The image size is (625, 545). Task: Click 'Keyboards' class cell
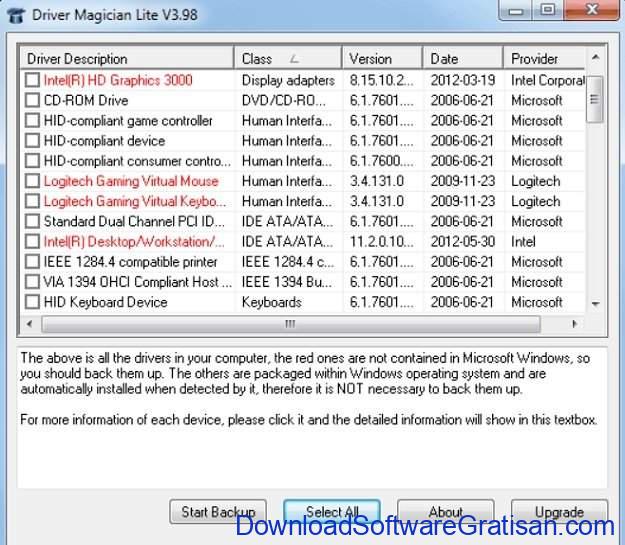[x=271, y=302]
